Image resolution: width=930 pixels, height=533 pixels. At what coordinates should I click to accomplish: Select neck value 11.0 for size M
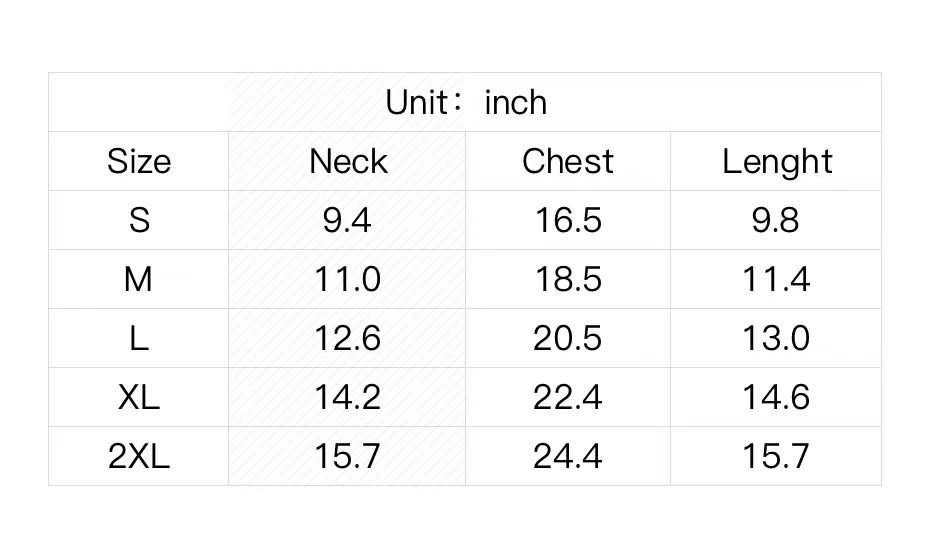(347, 279)
